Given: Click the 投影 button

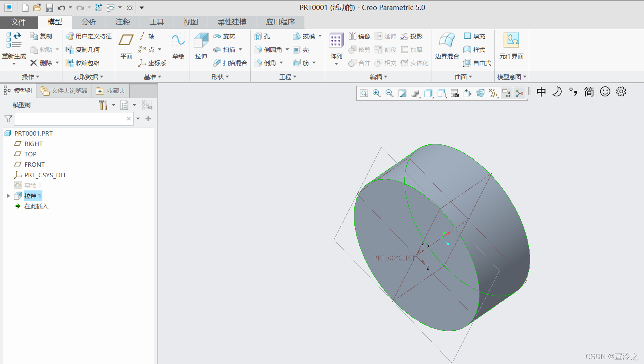Looking at the screenshot, I should (412, 36).
